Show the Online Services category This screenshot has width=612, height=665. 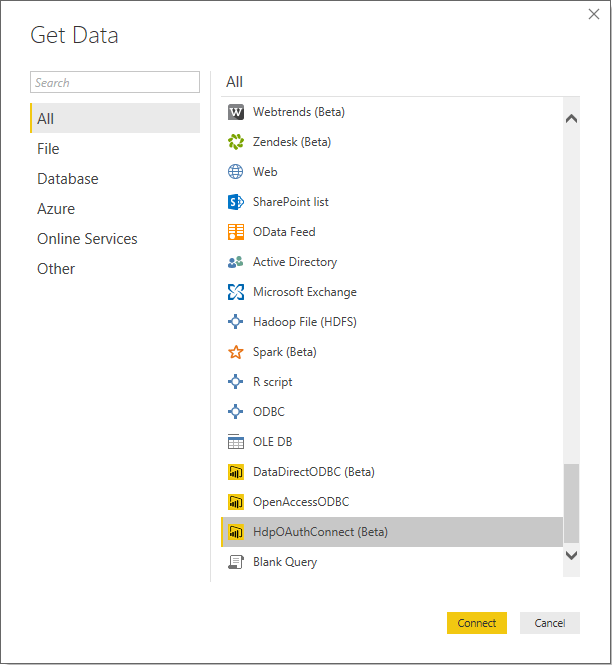(87, 239)
